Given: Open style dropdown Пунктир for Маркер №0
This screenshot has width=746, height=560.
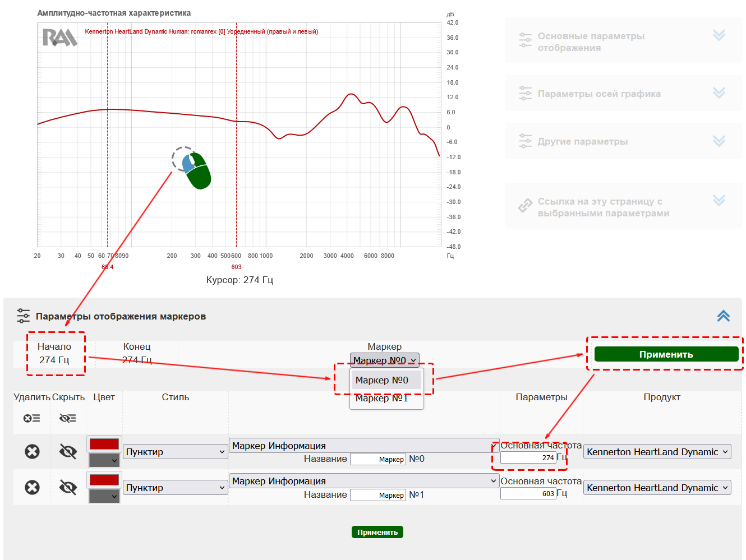Looking at the screenshot, I should point(176,452).
